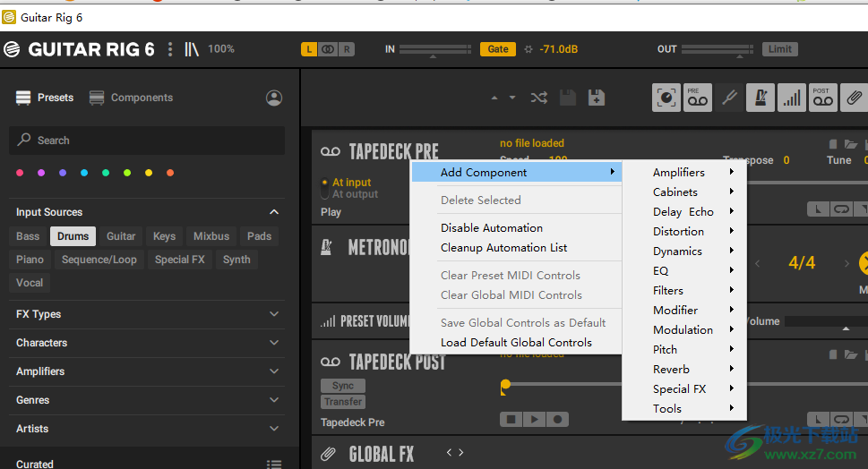Click the save preset as new icon
This screenshot has width=868, height=469.
pos(596,98)
